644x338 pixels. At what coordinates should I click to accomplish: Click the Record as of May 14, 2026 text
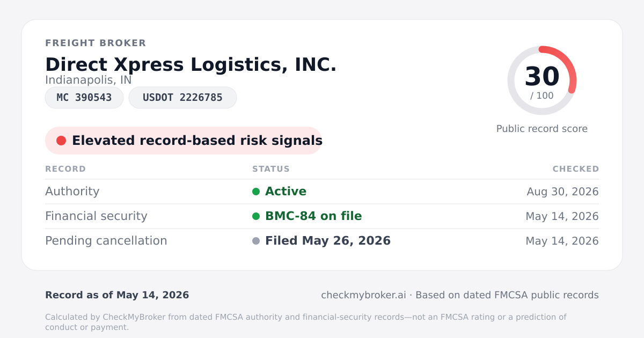click(x=117, y=295)
